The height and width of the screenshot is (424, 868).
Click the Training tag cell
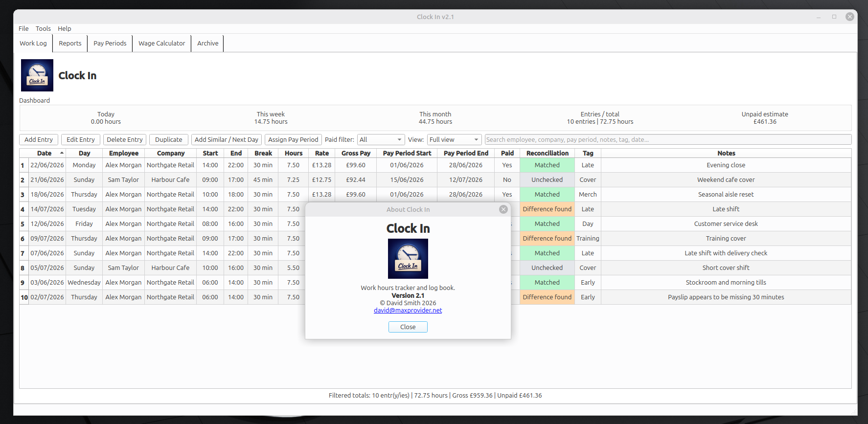588,239
